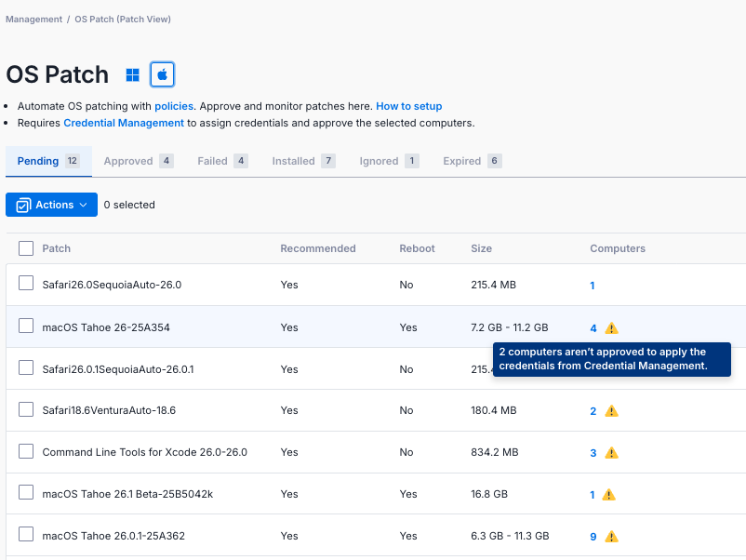Image resolution: width=746 pixels, height=560 pixels.
Task: Click the 7.2 GB - 11.2 GB size value
Action: [x=510, y=327]
